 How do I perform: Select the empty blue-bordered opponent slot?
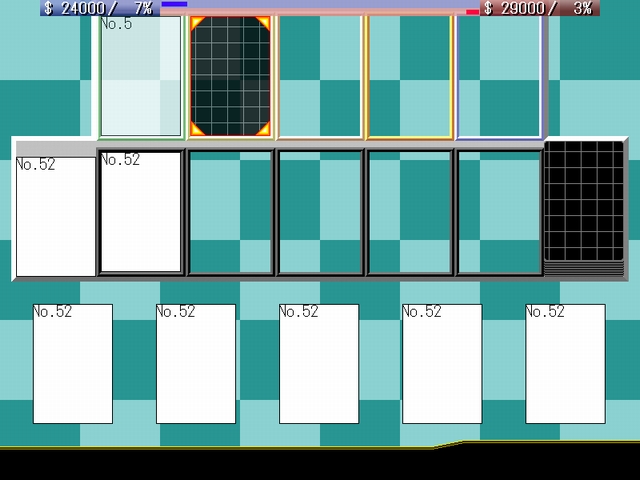click(x=500, y=77)
